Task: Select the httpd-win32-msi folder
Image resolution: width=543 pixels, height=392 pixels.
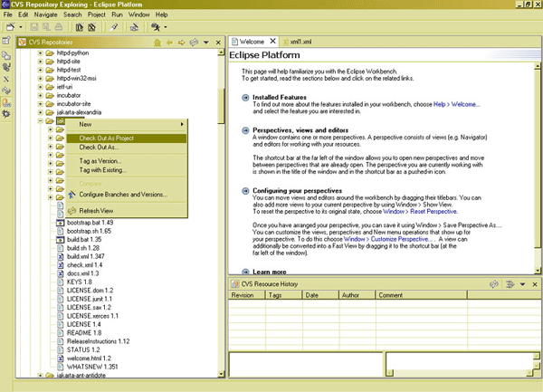Action: pyautogui.click(x=77, y=78)
